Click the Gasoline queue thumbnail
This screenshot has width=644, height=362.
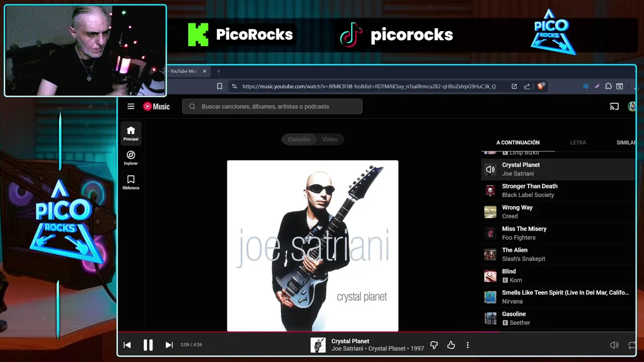click(x=490, y=318)
